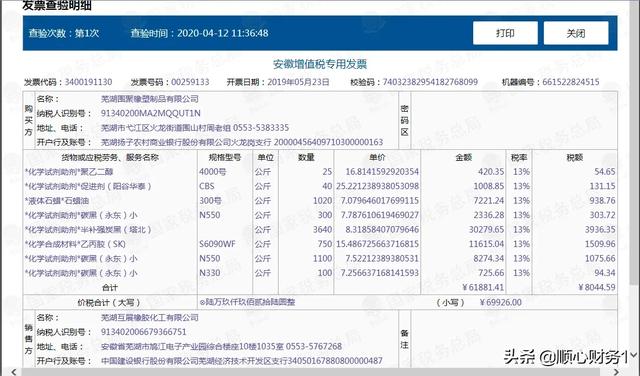Click the invoice code 3400191130
This screenshot has height=376, width=640.
pos(88,82)
